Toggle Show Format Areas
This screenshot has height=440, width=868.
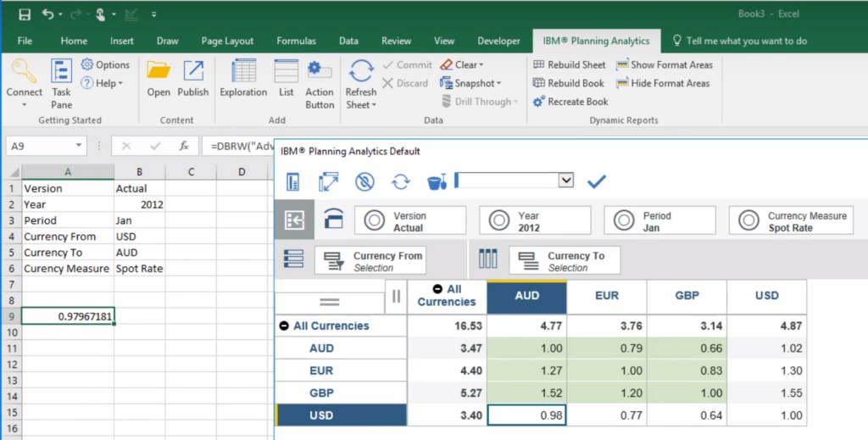click(665, 64)
